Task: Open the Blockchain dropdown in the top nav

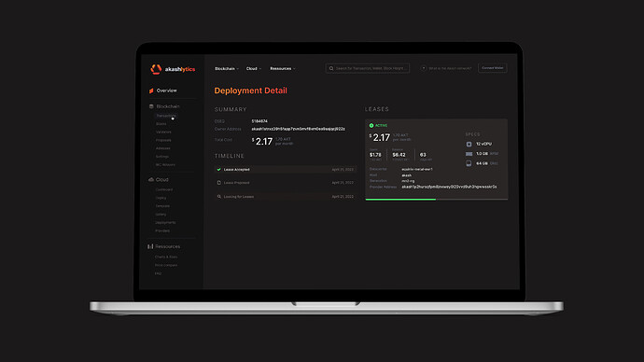Action: tap(227, 68)
